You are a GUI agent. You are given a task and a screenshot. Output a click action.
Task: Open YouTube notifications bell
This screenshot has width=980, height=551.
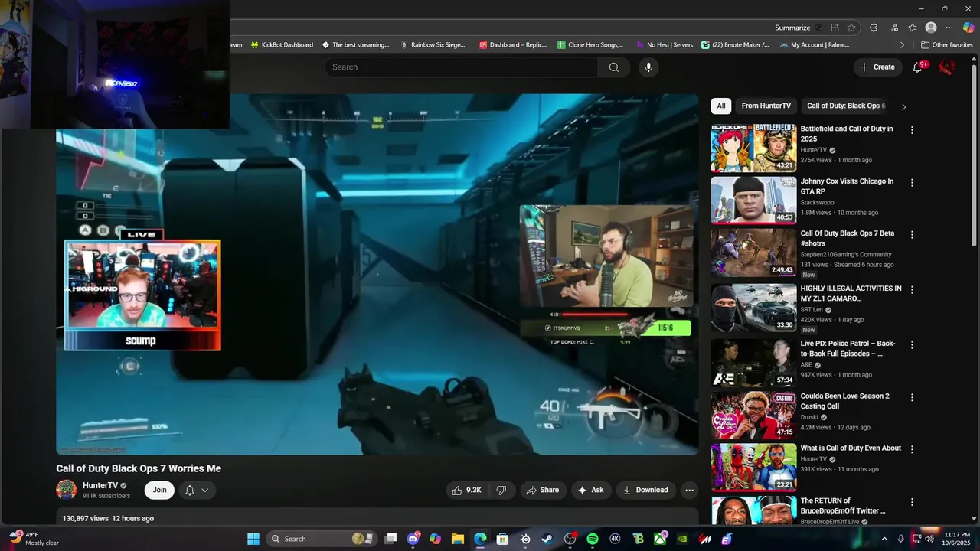tap(917, 67)
